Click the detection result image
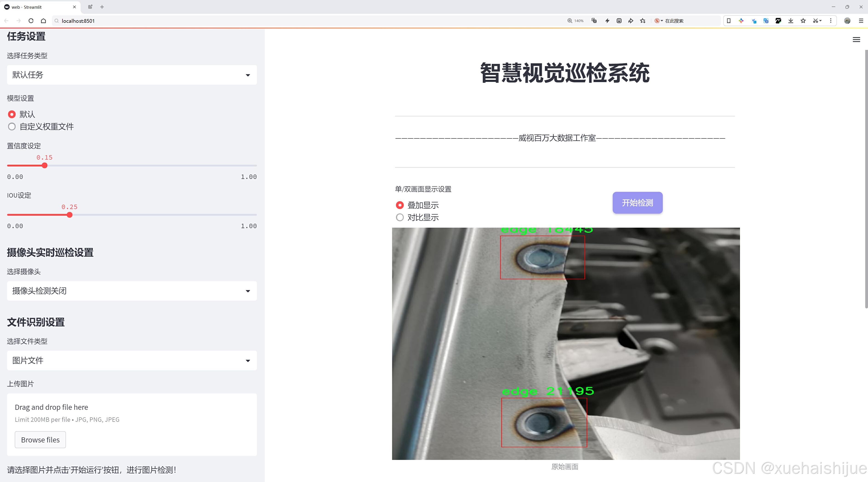The image size is (868, 482). (566, 344)
